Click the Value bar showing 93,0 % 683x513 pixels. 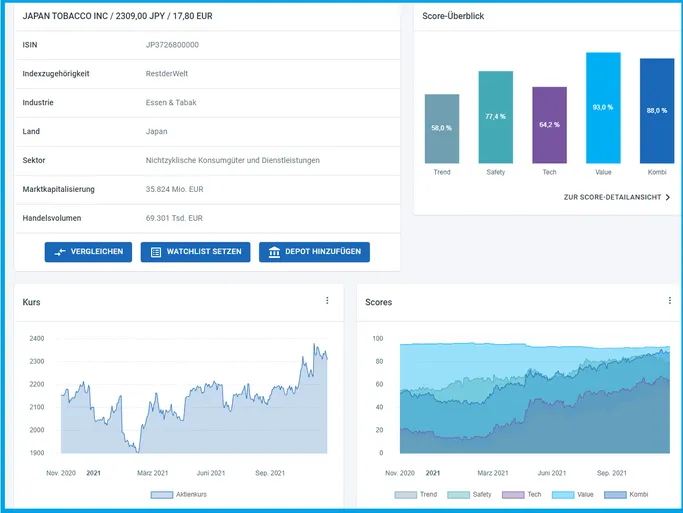pos(603,108)
